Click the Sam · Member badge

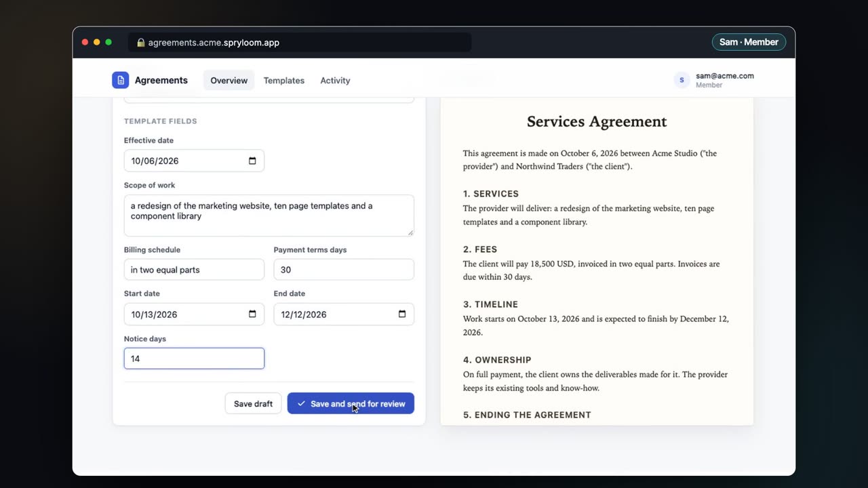pos(749,42)
